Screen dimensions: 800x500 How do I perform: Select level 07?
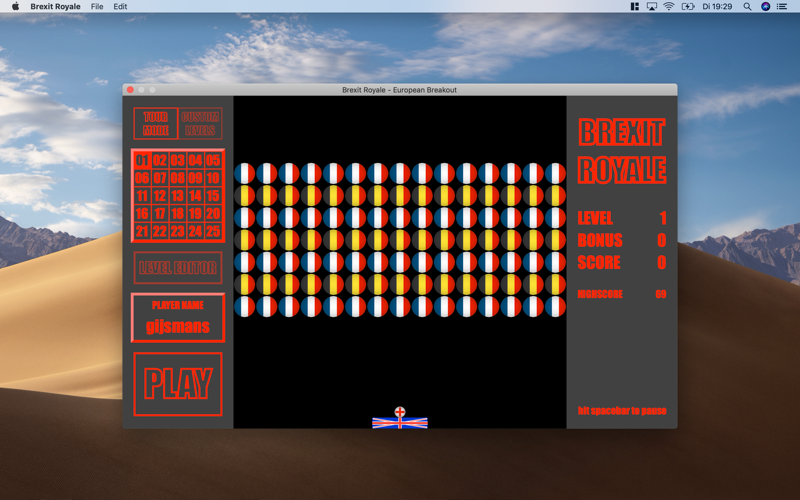[160, 178]
